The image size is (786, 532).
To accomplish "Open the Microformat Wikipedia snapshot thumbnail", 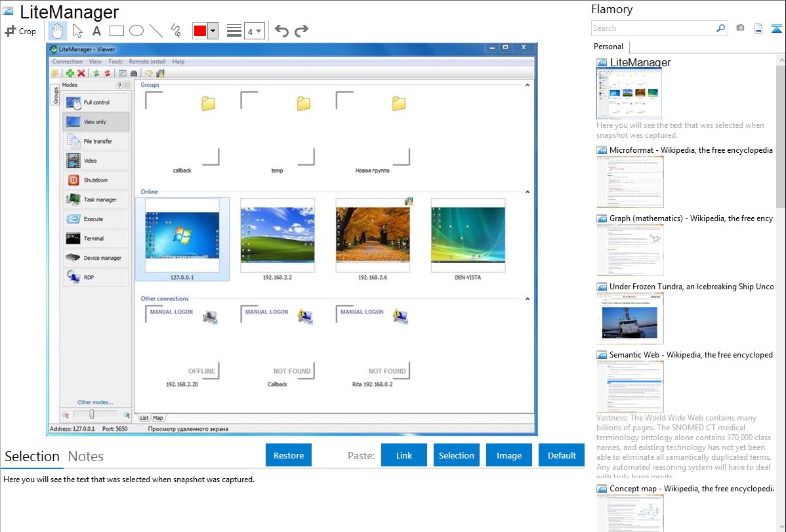I will click(630, 182).
